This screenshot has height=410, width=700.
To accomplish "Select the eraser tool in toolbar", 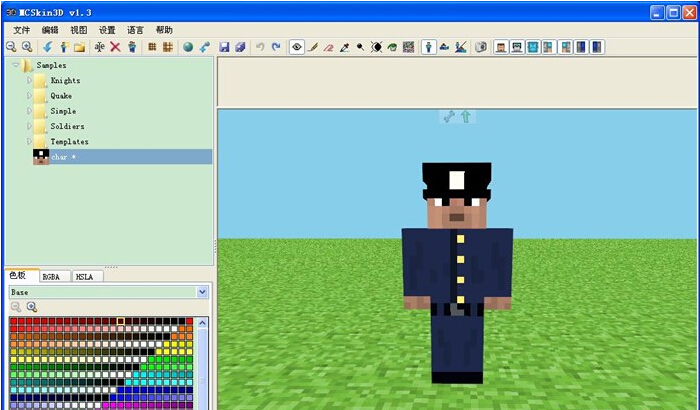I will click(328, 47).
